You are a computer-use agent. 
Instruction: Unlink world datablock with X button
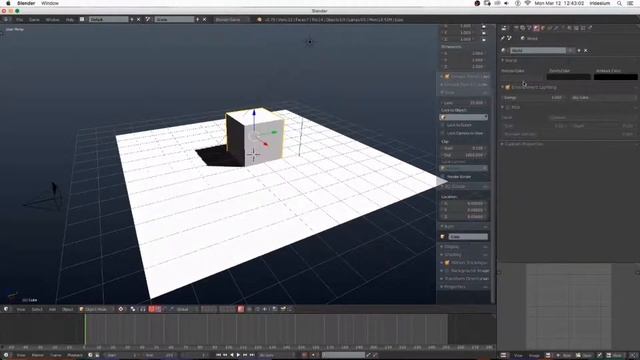coord(586,50)
